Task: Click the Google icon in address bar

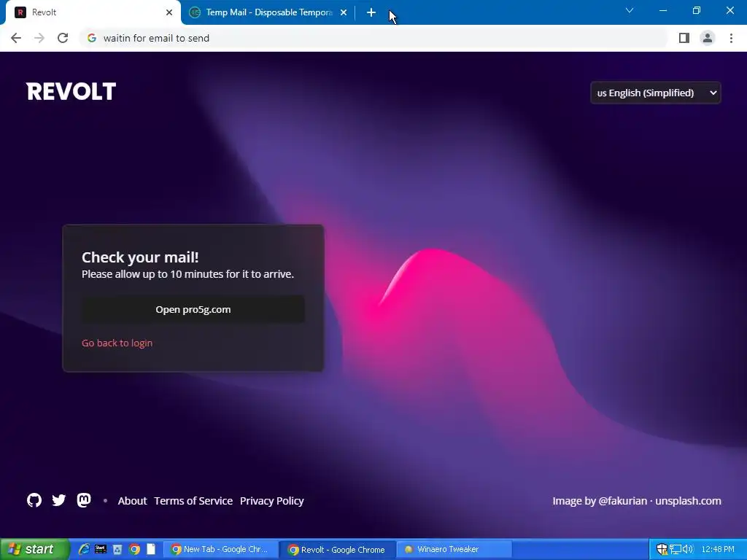Action: 92,38
